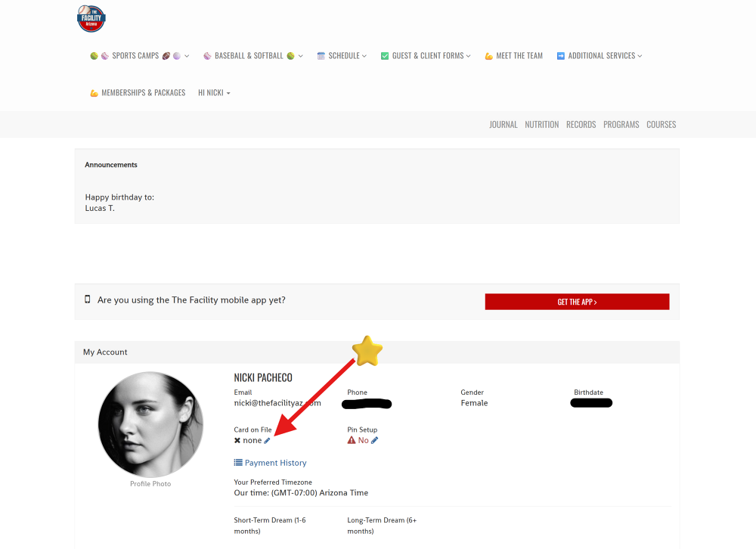Image resolution: width=756 pixels, height=549 pixels.
Task: Click the flexed arm icon beside Memberships & Packages
Action: (x=94, y=92)
